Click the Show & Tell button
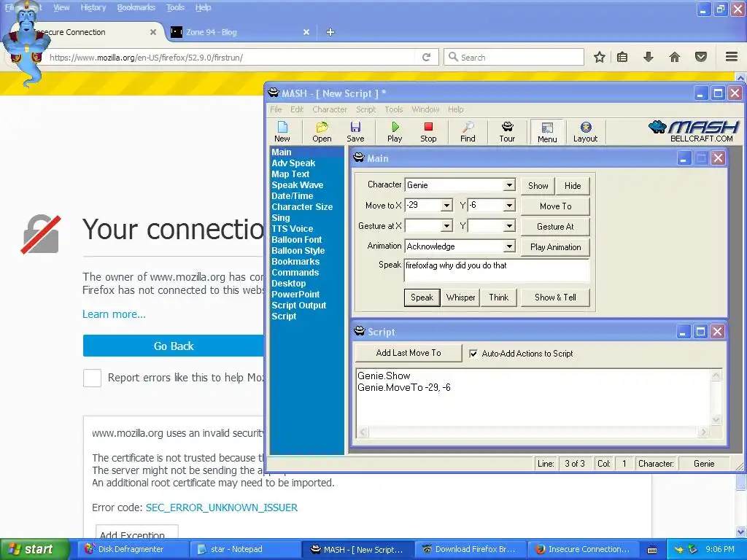 (x=555, y=297)
